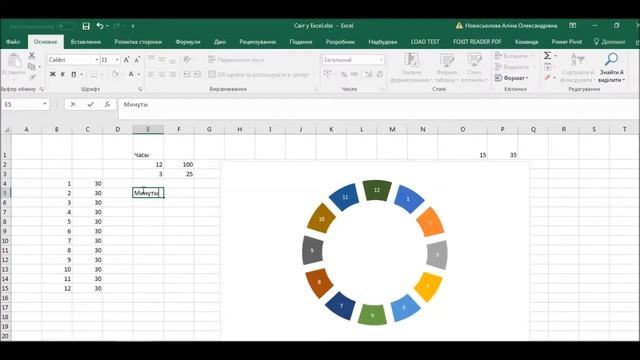Open the font size 11 dropdown
Screen dimensions: 640x360
[117, 60]
